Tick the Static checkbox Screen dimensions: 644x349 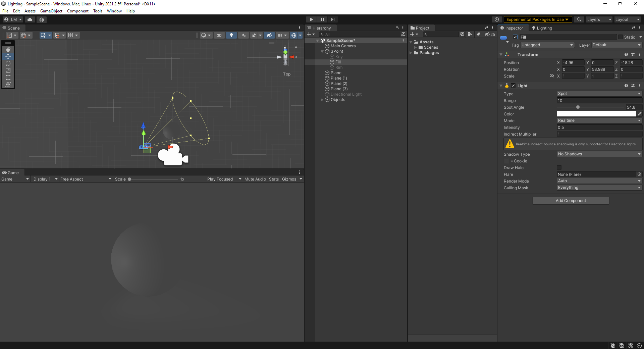point(621,37)
